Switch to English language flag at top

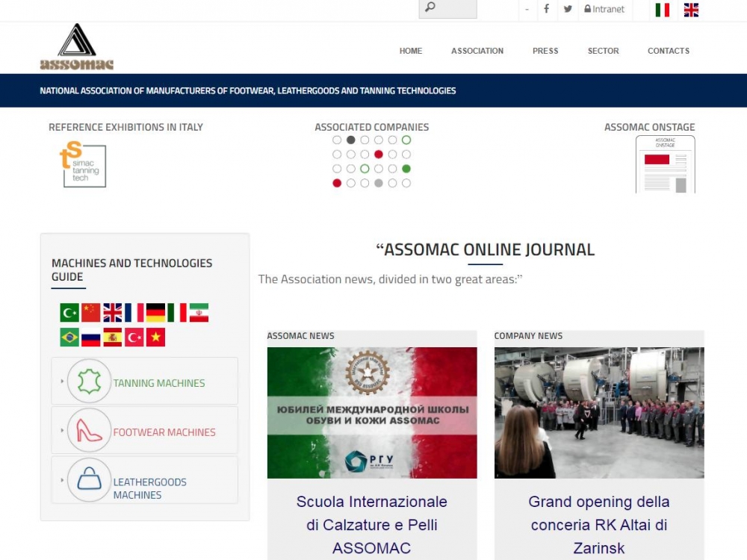coord(691,10)
